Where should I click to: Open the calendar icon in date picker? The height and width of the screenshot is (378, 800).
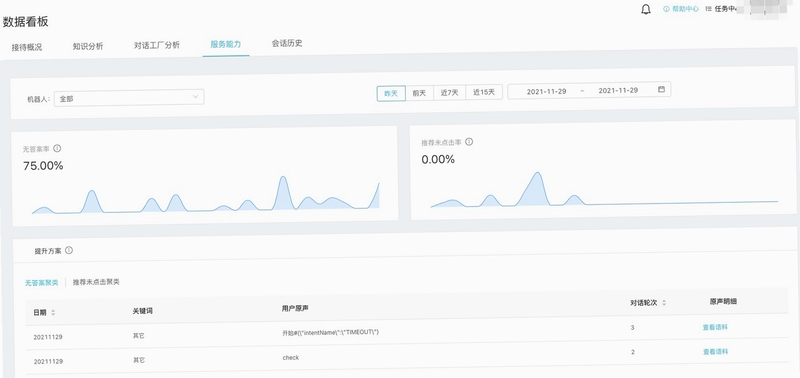pos(661,89)
